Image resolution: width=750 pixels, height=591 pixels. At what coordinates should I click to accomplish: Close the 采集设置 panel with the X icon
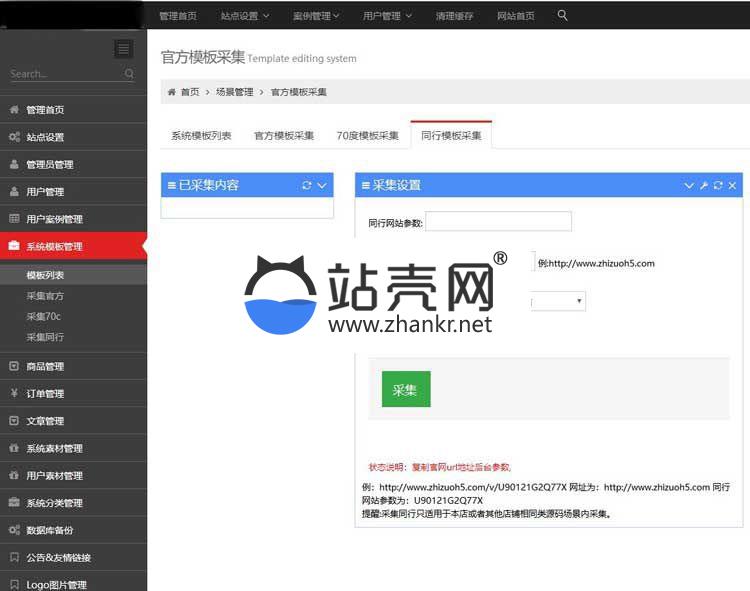[732, 185]
